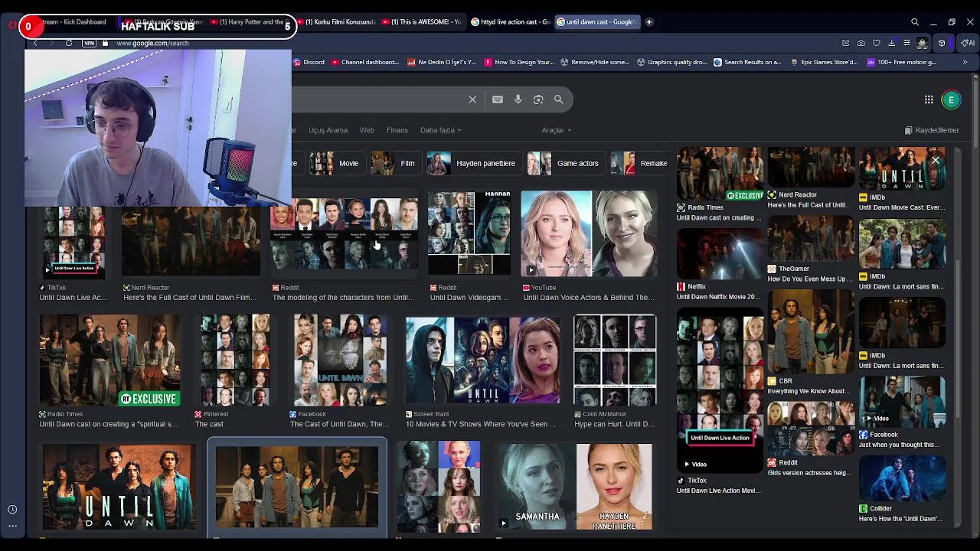Open 'Remove/Hide some...' bookmark

[x=595, y=62]
